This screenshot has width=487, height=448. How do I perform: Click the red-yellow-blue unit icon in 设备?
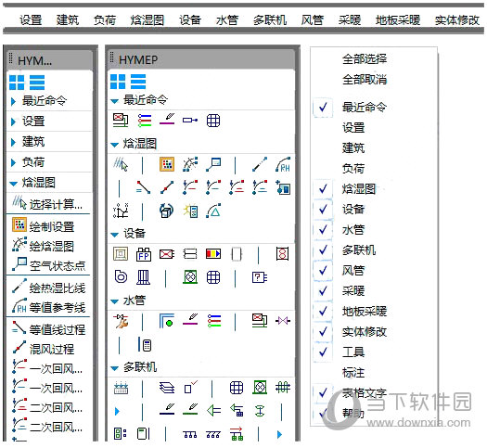pos(213,254)
